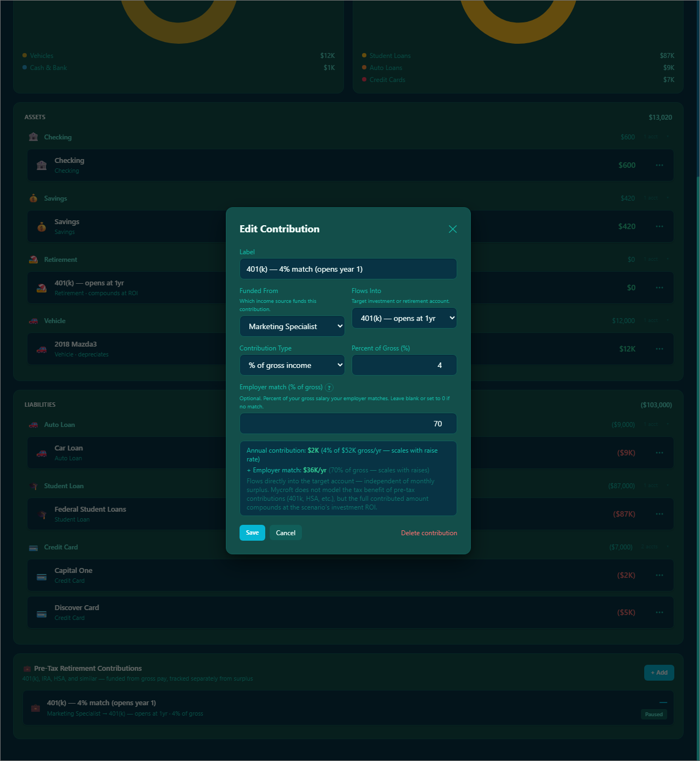The height and width of the screenshot is (761, 700).
Task: Click the Paused badge on 401(k) contribution
Action: pos(654,715)
